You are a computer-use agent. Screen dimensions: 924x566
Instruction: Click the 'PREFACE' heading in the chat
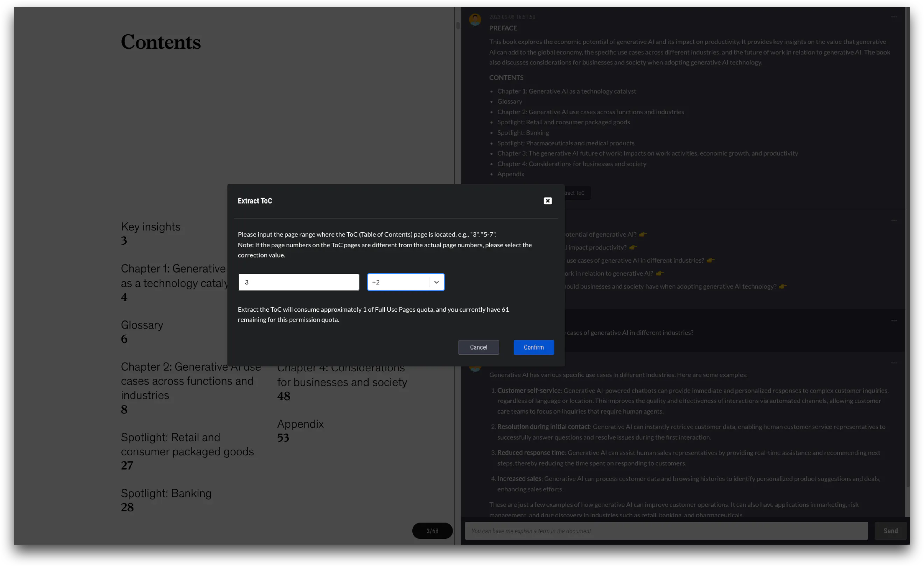click(503, 28)
